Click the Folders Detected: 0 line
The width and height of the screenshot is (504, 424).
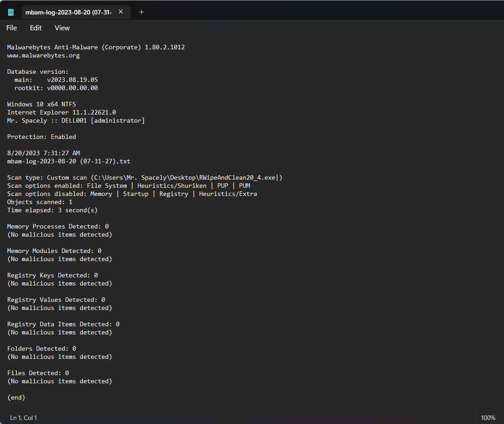[x=42, y=348]
